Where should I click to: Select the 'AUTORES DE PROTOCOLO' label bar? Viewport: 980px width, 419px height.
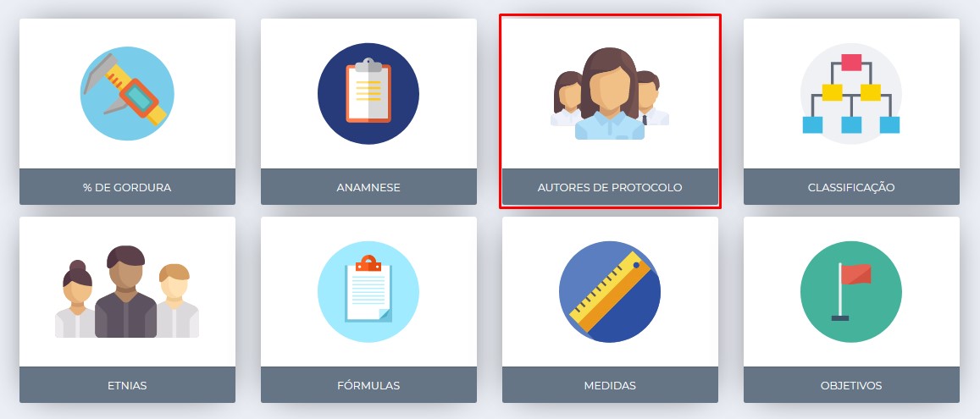(610, 187)
